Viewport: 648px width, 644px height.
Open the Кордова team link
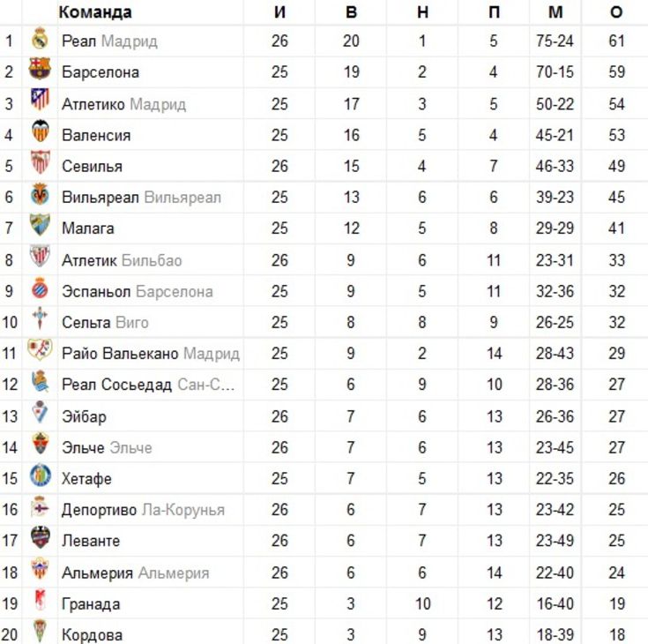pyautogui.click(x=93, y=635)
